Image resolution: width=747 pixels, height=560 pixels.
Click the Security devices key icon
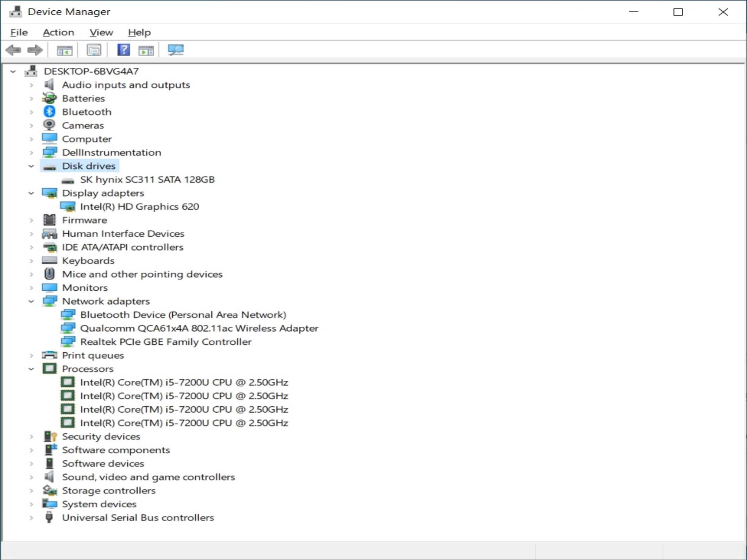tap(50, 436)
